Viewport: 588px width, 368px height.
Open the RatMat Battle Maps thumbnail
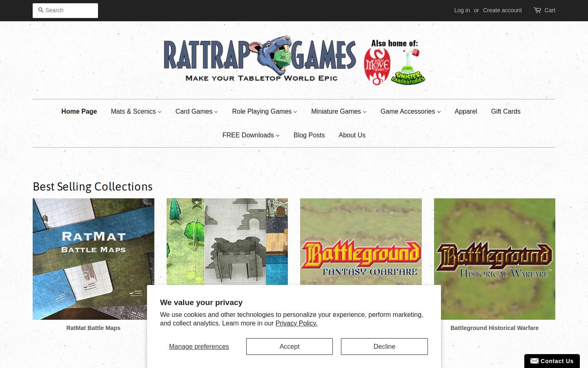94,259
